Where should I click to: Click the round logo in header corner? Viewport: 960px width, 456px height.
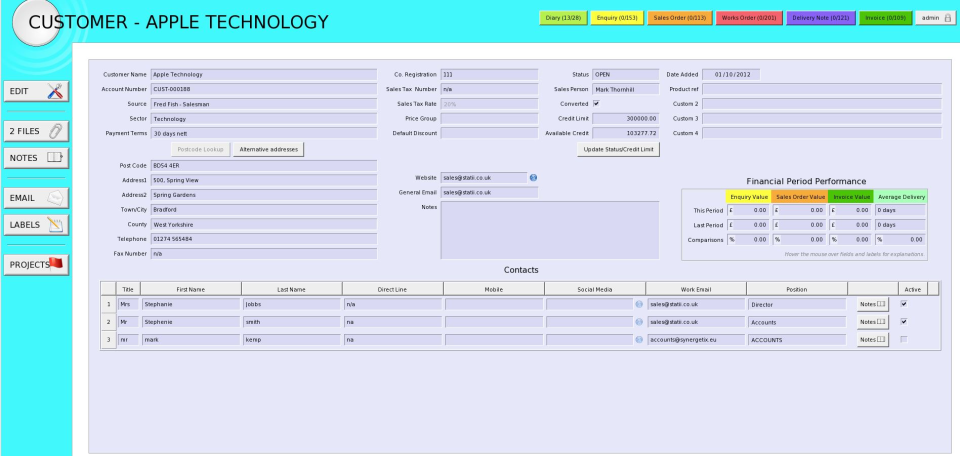pyautogui.click(x=36, y=23)
